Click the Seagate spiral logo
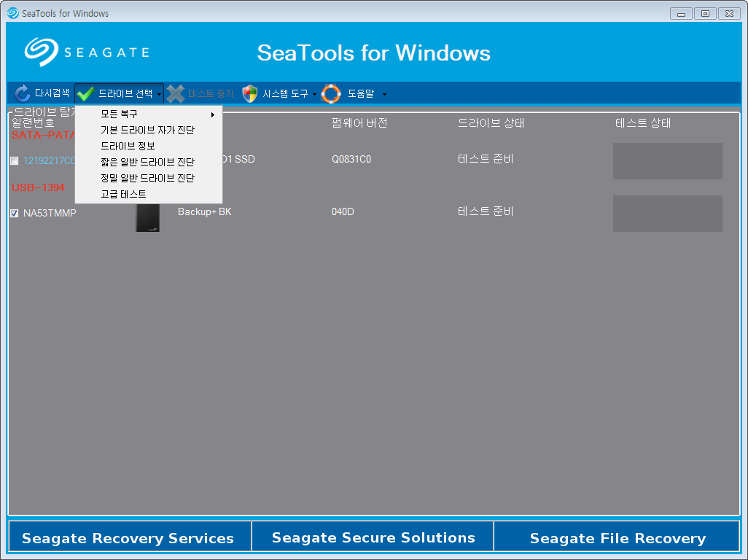The width and height of the screenshot is (748, 560). 41,52
